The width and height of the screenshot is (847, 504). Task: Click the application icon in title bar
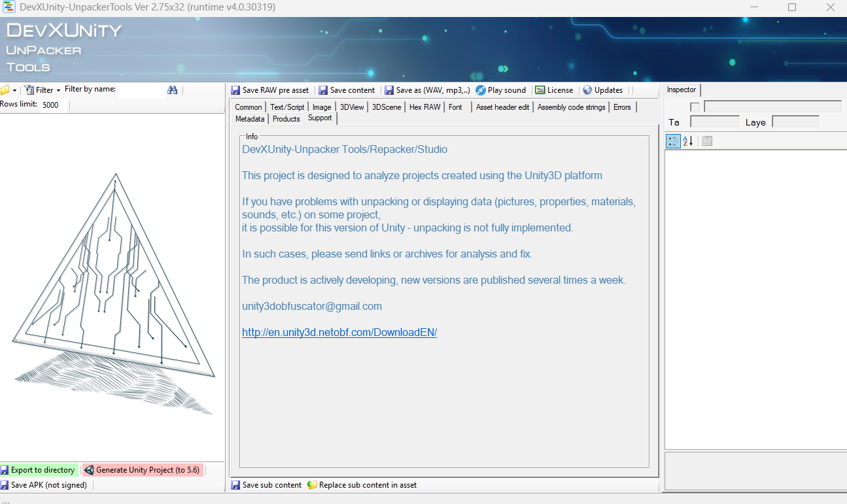pyautogui.click(x=10, y=8)
